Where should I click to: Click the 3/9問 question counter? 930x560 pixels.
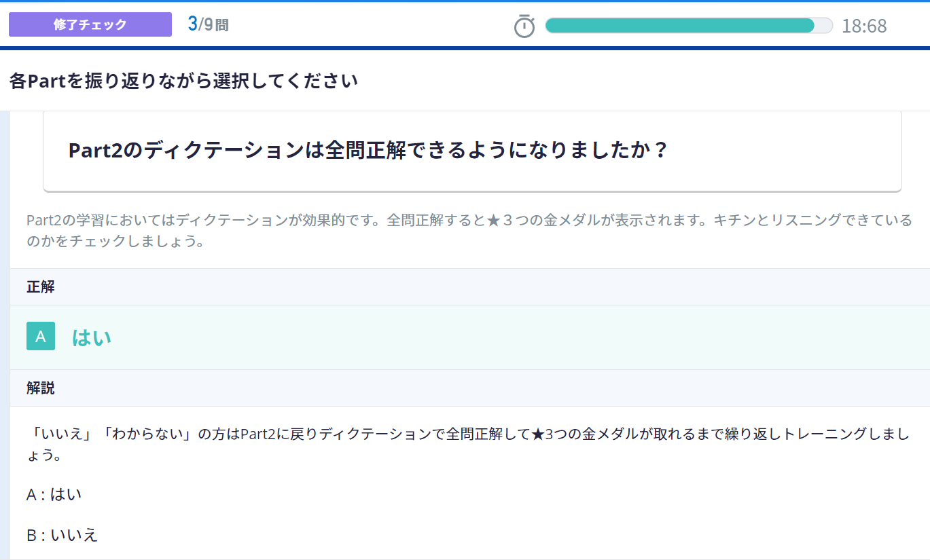(x=207, y=24)
